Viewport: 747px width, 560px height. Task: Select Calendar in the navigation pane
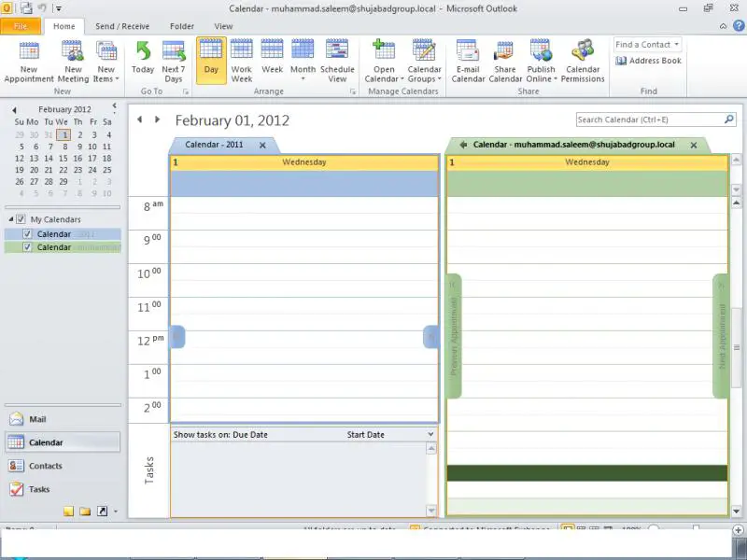[63, 442]
